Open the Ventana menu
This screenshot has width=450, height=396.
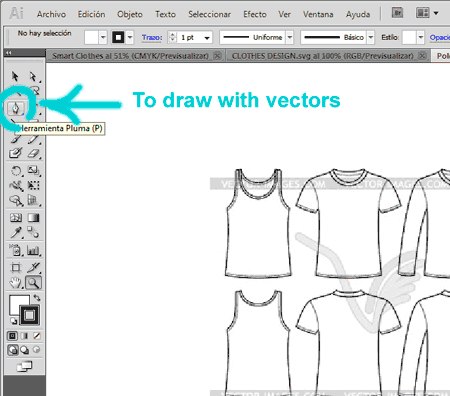(318, 14)
